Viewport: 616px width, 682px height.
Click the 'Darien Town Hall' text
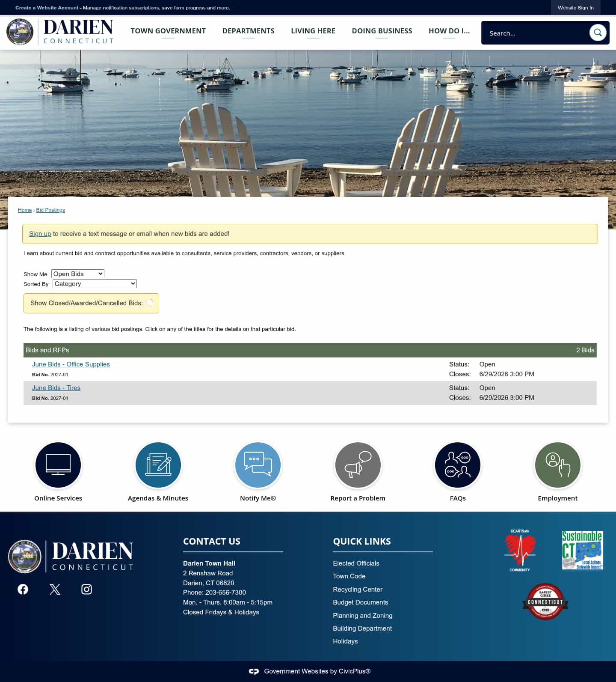(x=209, y=563)
